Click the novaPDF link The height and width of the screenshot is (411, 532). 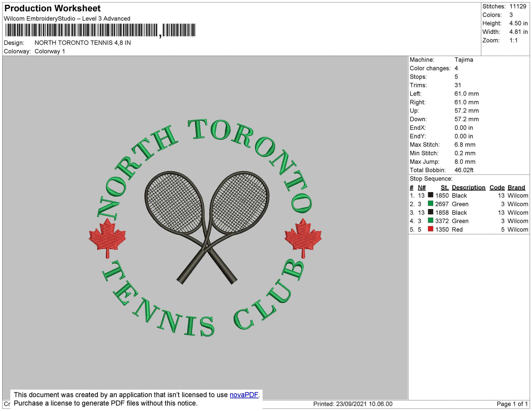pos(244,395)
